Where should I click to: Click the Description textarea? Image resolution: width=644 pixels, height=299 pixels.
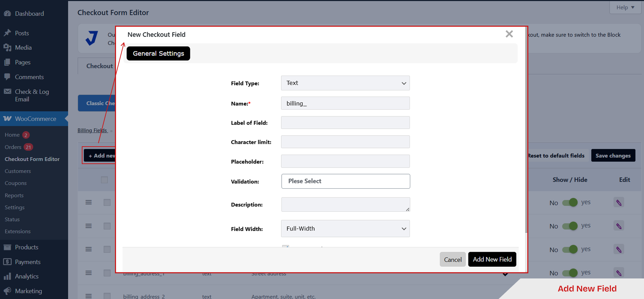point(346,204)
